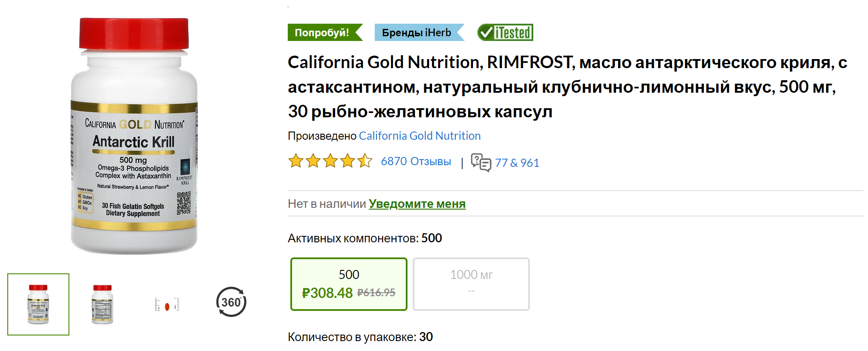Click the Количество в упаковке: 30 label

pyautogui.click(x=360, y=337)
